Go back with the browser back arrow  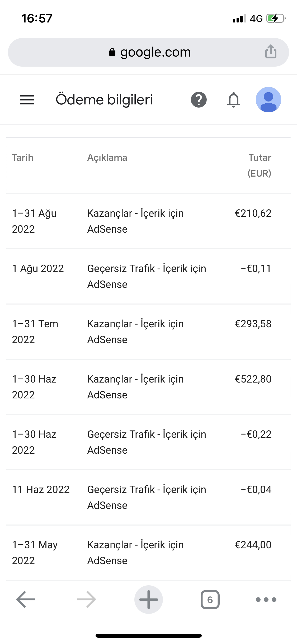(x=26, y=599)
